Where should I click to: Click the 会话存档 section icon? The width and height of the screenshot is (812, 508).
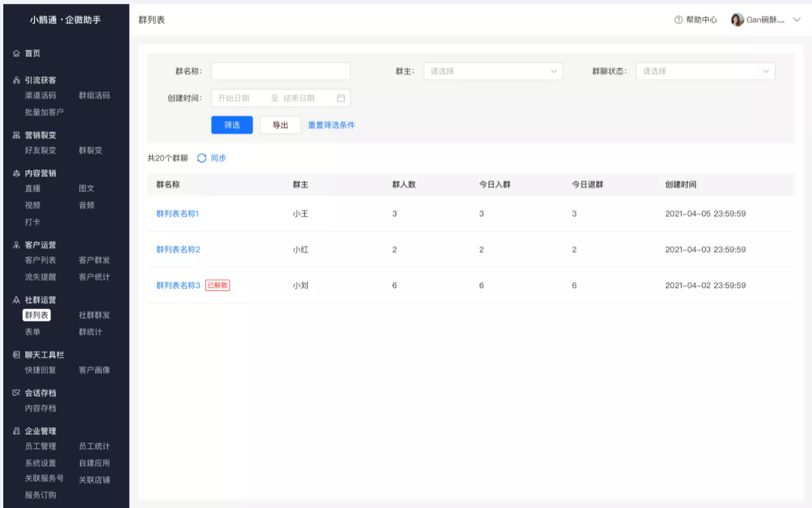click(x=17, y=393)
